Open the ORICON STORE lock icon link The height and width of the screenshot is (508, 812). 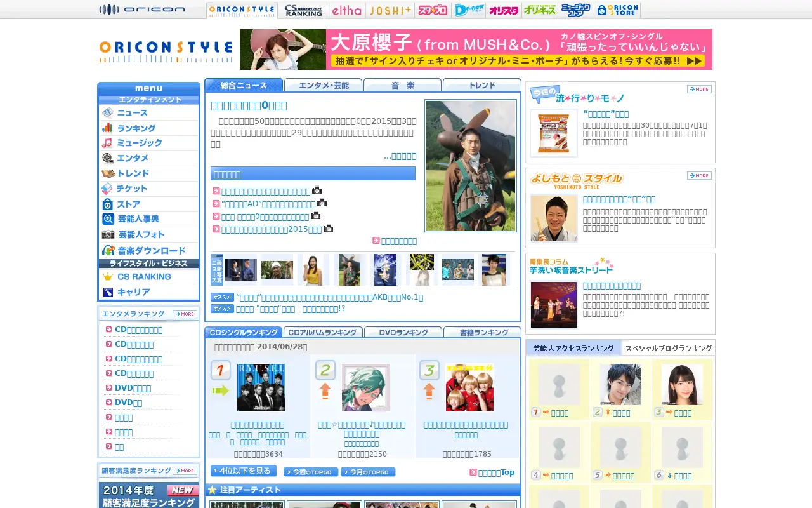point(617,10)
